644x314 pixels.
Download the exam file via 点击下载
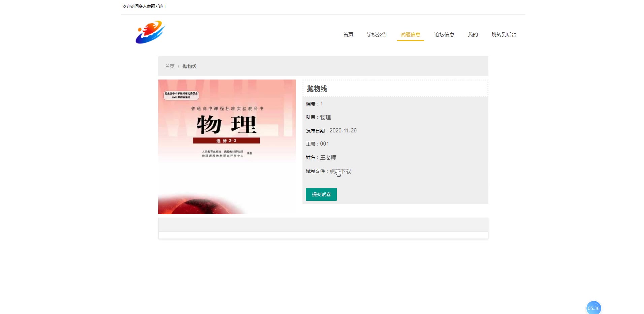(340, 171)
